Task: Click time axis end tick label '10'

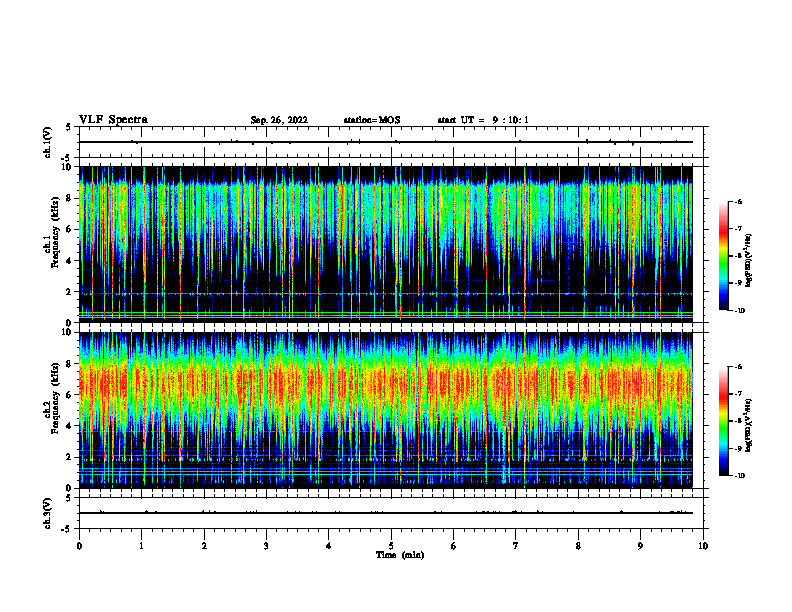Action: pos(703,546)
